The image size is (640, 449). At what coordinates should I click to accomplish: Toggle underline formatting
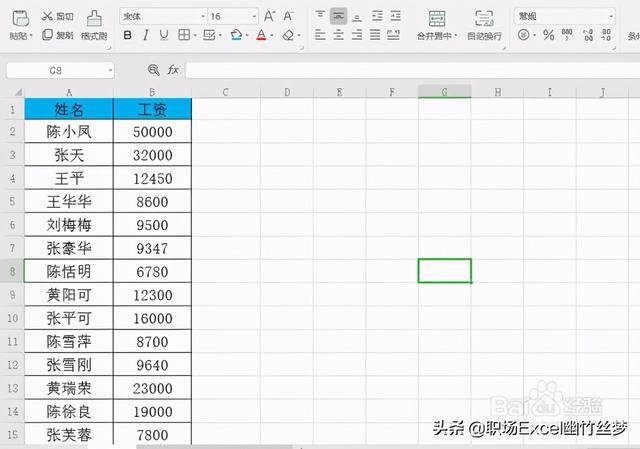pyautogui.click(x=164, y=36)
